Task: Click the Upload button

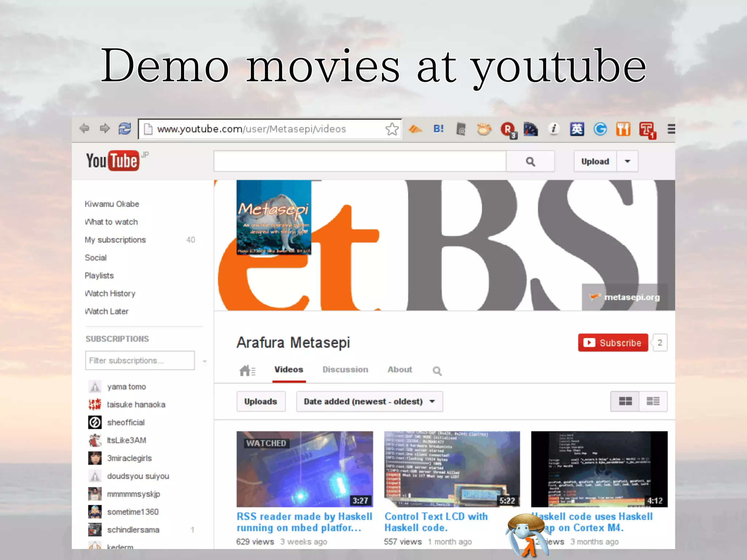Action: (595, 161)
